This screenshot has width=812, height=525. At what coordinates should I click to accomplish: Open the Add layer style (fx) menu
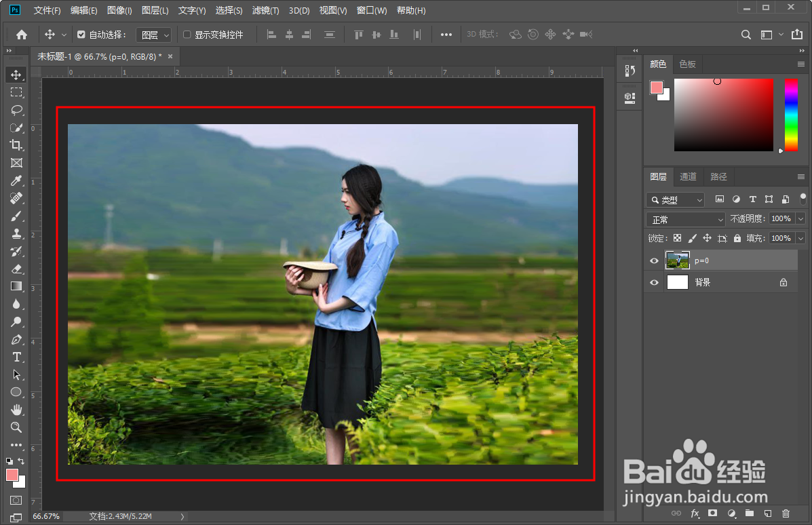[x=695, y=513]
